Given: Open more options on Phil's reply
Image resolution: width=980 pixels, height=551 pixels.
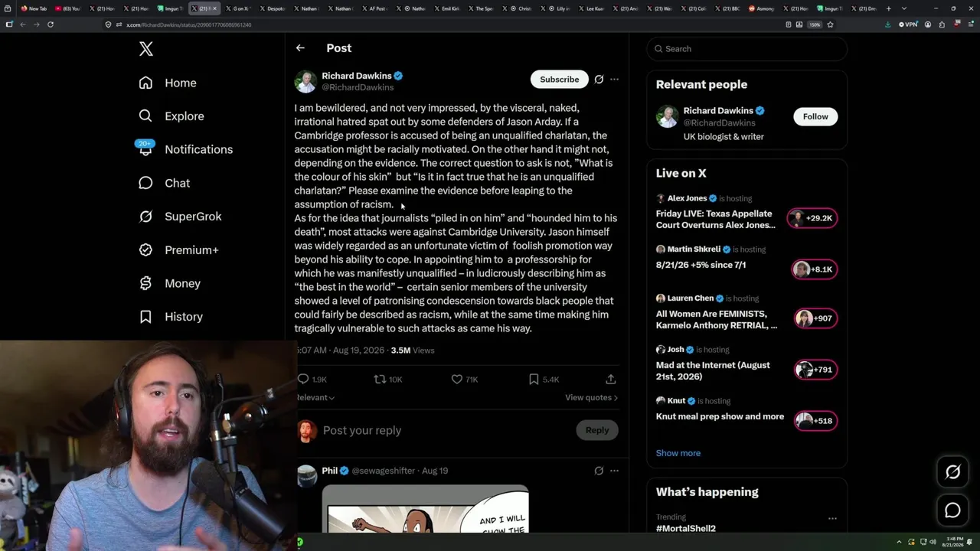Looking at the screenshot, I should pos(614,471).
